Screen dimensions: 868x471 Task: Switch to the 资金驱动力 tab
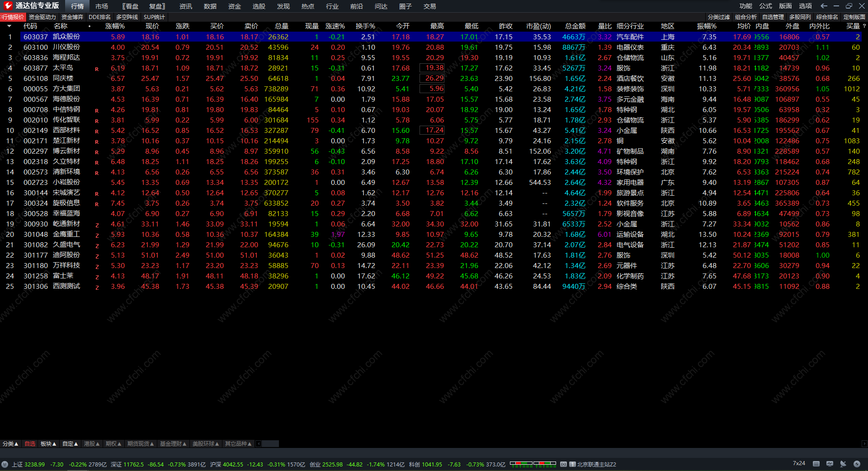pos(42,17)
